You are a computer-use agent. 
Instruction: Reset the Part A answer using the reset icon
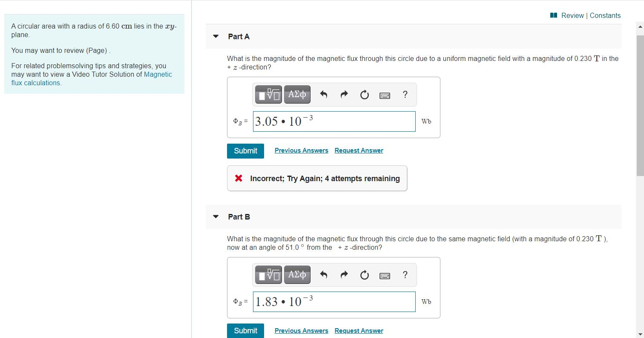pos(364,94)
